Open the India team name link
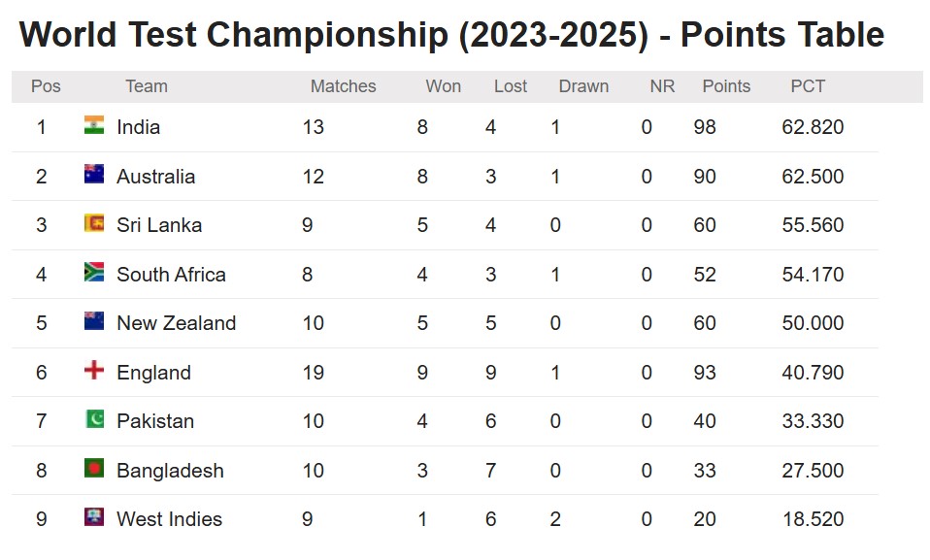 tap(138, 127)
